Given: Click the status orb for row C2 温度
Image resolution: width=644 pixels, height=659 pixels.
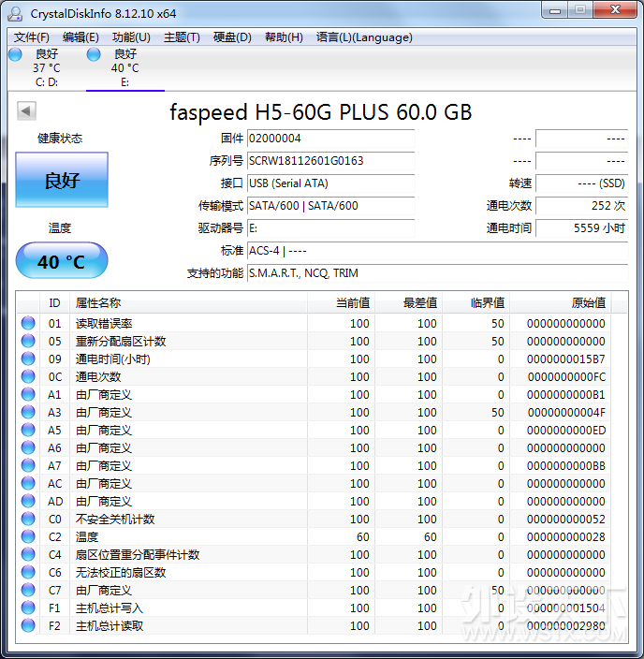Looking at the screenshot, I should (x=28, y=536).
